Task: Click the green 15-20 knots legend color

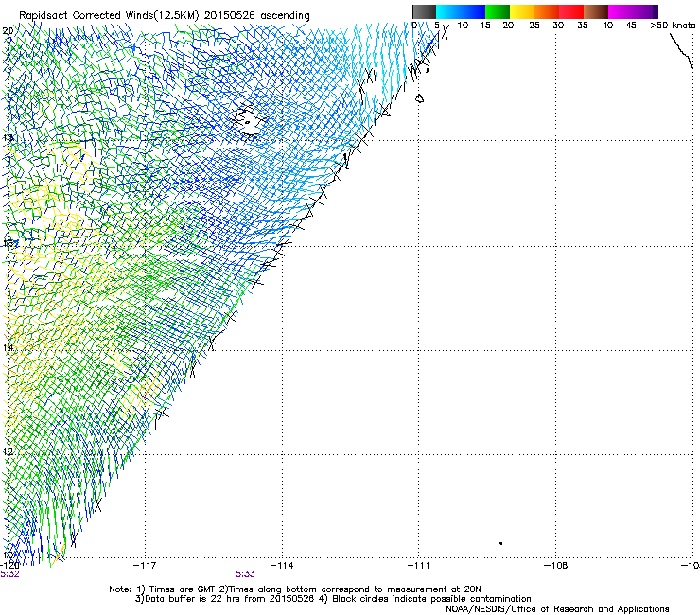Action: tap(498, 11)
